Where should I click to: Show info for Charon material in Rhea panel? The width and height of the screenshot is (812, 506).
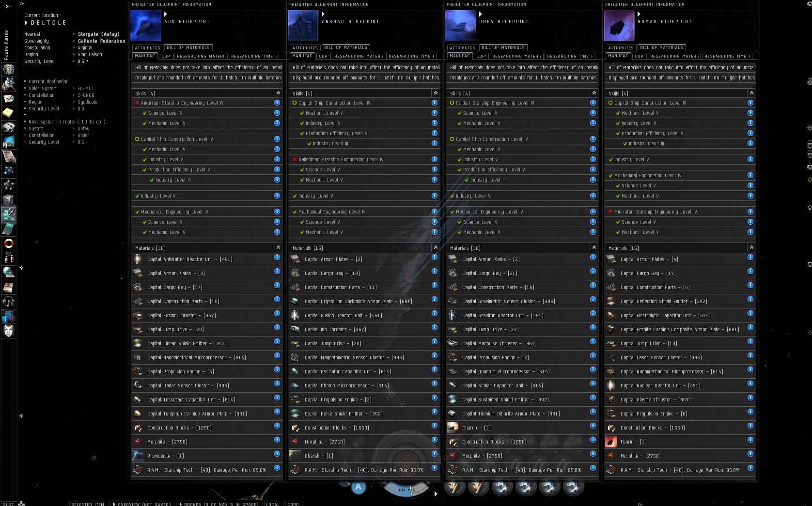point(593,426)
